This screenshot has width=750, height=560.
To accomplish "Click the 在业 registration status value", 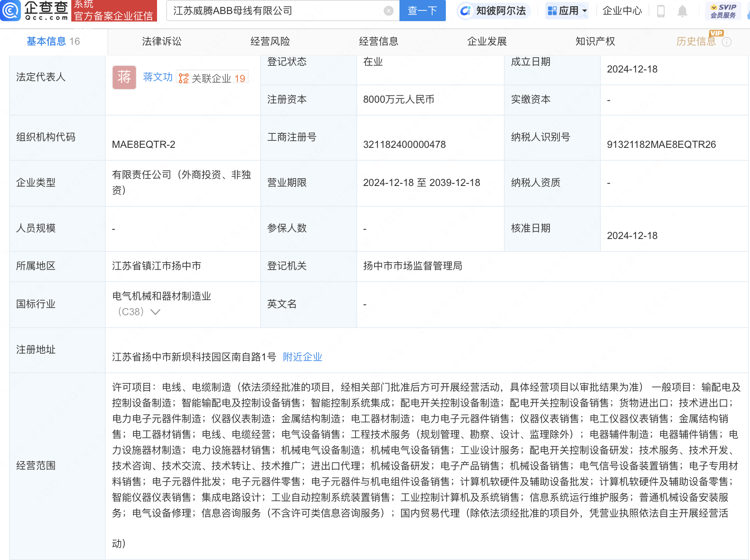I will point(373,62).
